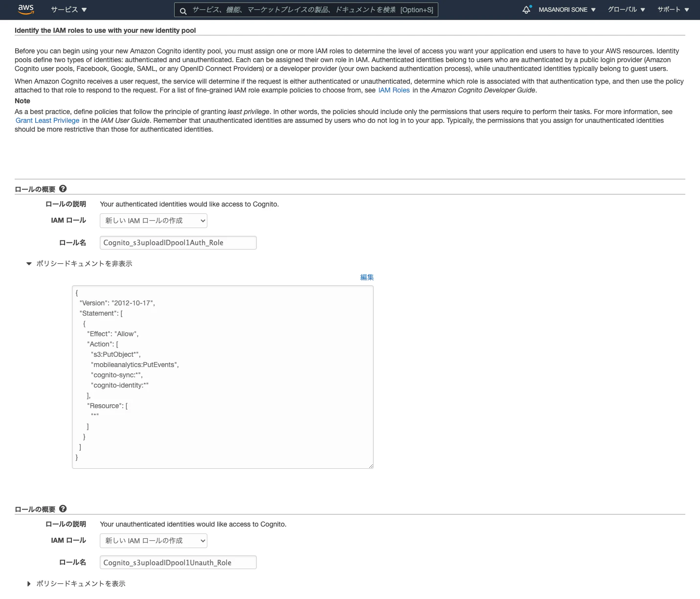Open IAM ロール dropdown for authenticated identities

(x=154, y=221)
